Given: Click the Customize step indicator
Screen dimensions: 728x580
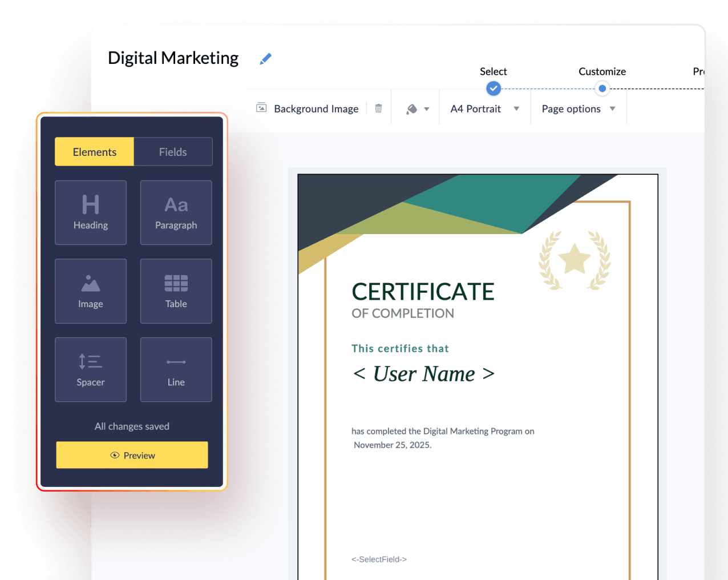Looking at the screenshot, I should click(602, 88).
